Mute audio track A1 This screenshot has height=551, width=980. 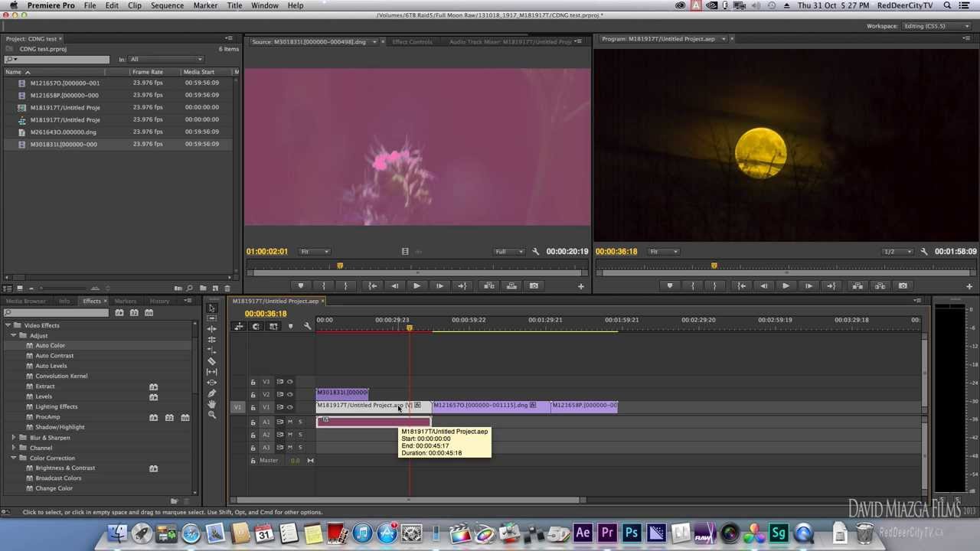[x=289, y=422]
